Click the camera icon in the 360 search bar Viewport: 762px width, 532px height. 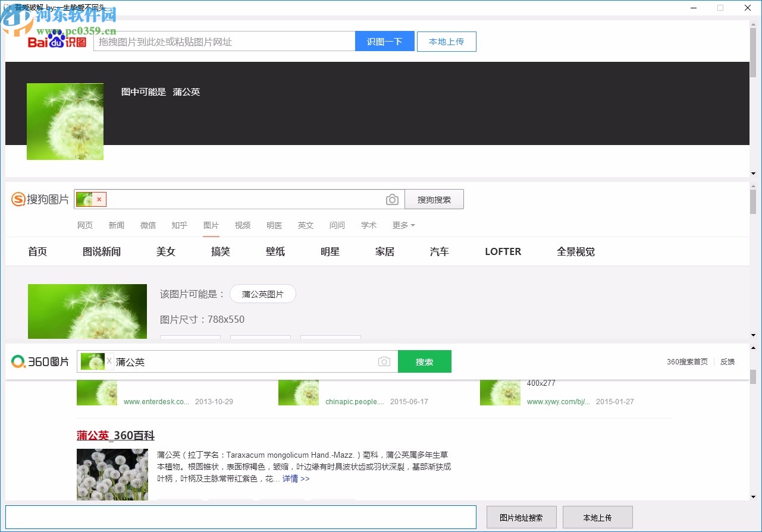coord(384,361)
